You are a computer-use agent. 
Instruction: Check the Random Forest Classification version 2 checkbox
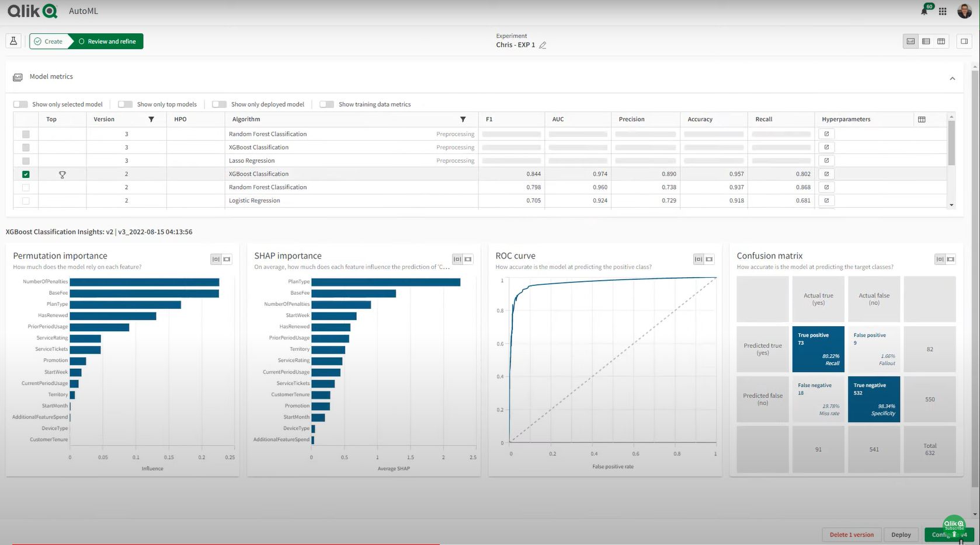(25, 187)
